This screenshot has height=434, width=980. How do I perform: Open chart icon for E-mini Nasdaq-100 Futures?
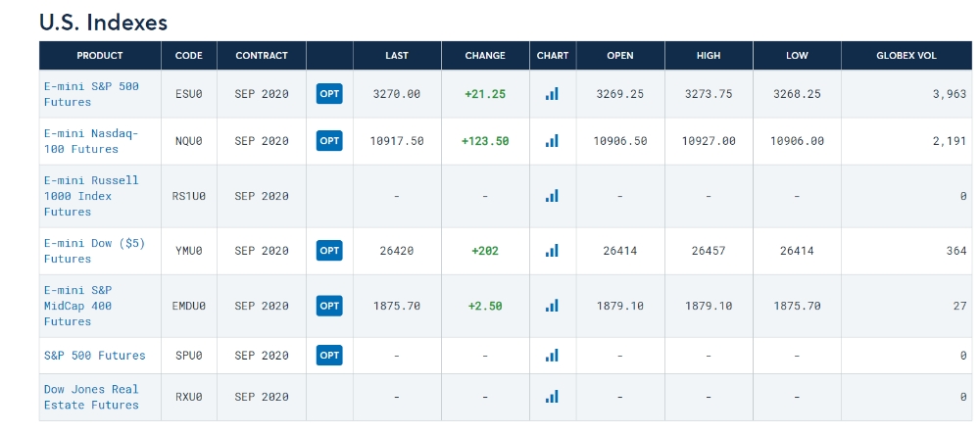click(x=552, y=141)
